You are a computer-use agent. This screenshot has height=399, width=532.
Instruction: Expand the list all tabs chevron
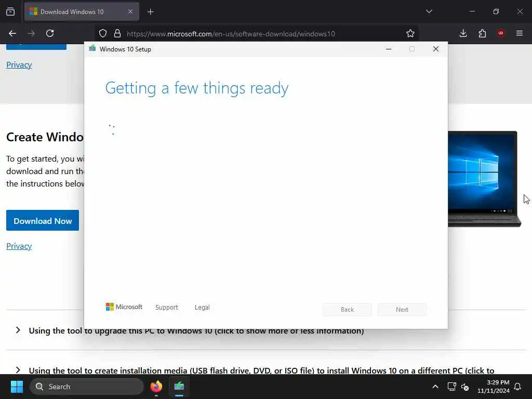[429, 11]
